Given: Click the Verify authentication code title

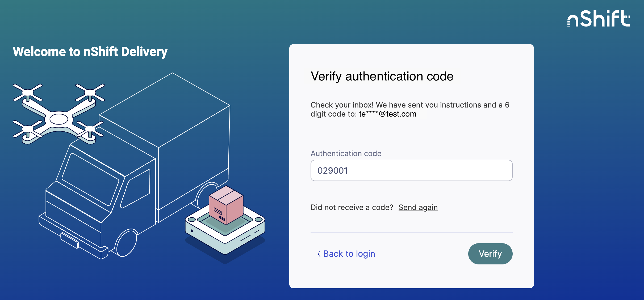Looking at the screenshot, I should [x=382, y=76].
